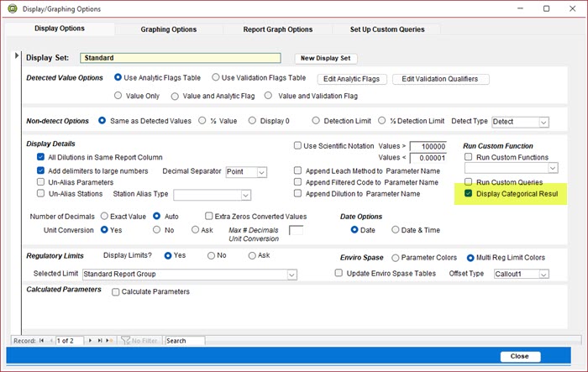Open Report Graph Options tab
The image size is (588, 372).
(x=277, y=29)
